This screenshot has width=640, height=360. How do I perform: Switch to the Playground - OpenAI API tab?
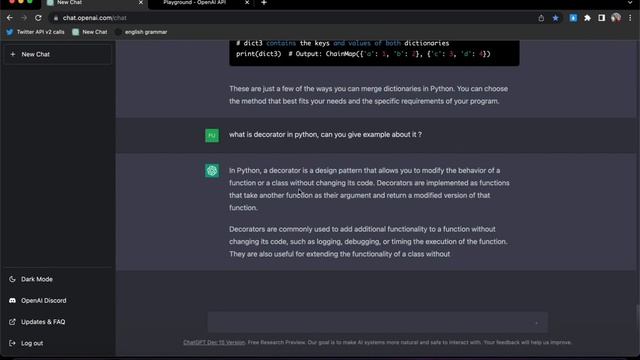[x=194, y=3]
